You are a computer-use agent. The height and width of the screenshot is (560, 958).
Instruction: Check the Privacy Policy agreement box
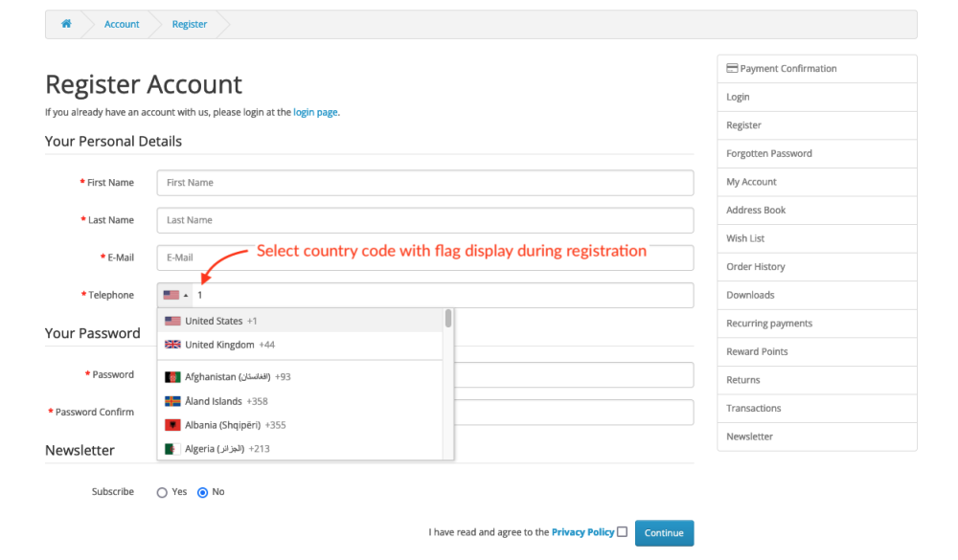(623, 532)
